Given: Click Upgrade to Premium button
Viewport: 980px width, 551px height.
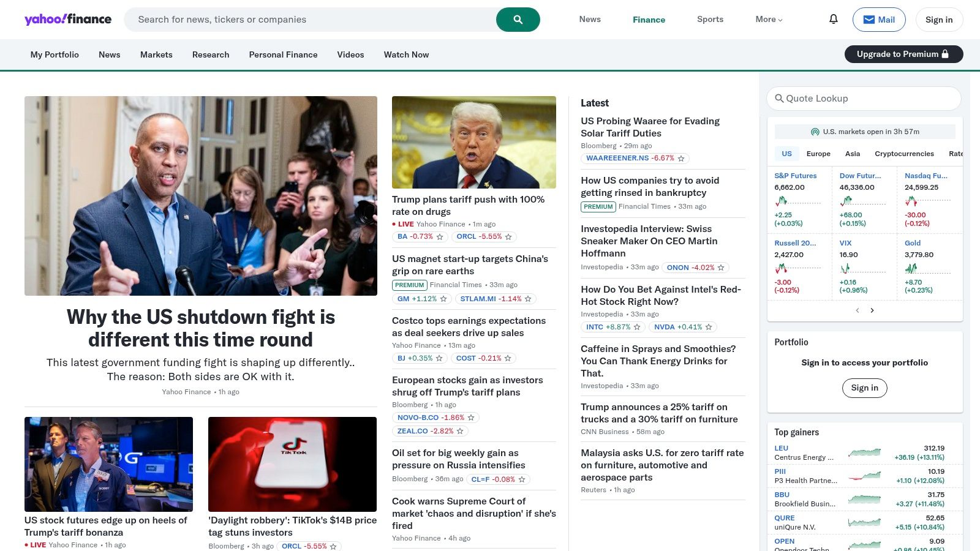Looking at the screenshot, I should point(903,54).
